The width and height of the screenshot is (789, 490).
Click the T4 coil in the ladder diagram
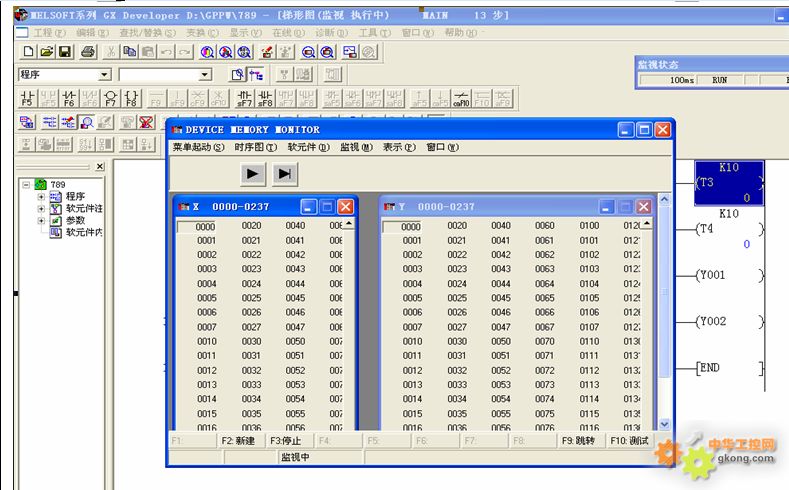[x=729, y=229]
